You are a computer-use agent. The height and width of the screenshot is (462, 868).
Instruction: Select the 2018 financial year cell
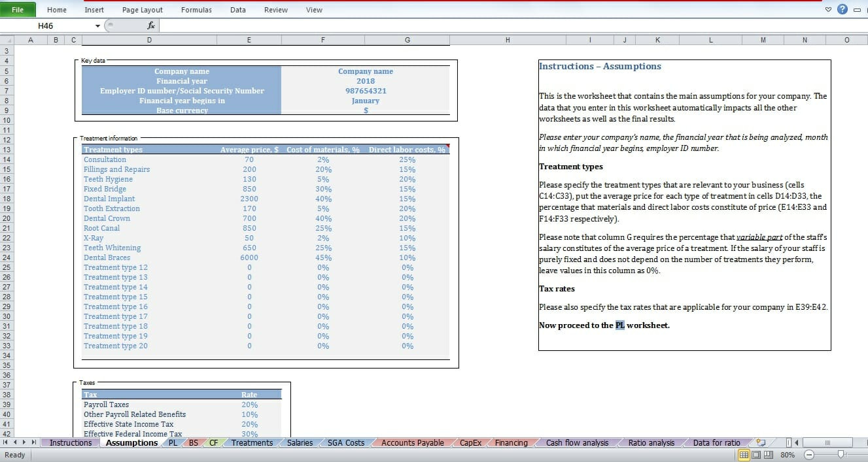366,81
